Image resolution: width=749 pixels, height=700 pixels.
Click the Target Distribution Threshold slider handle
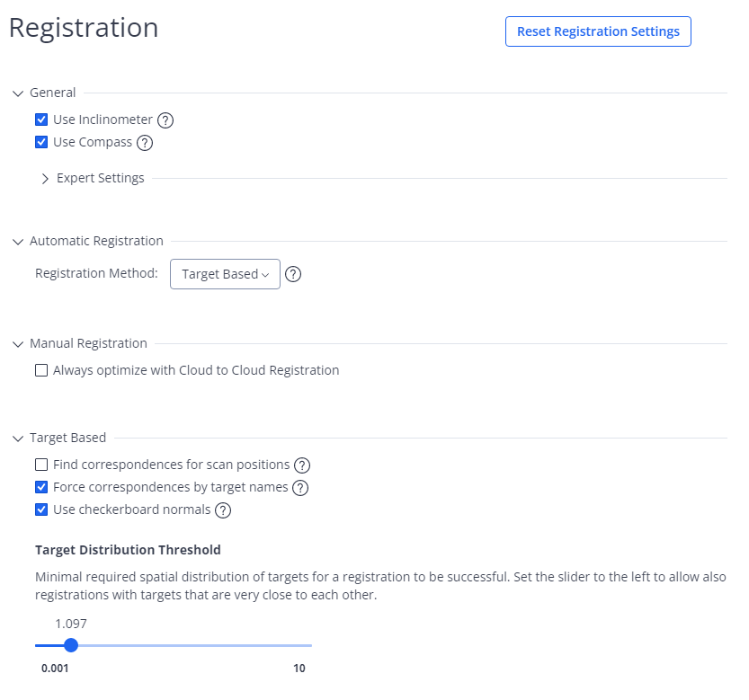point(71,645)
